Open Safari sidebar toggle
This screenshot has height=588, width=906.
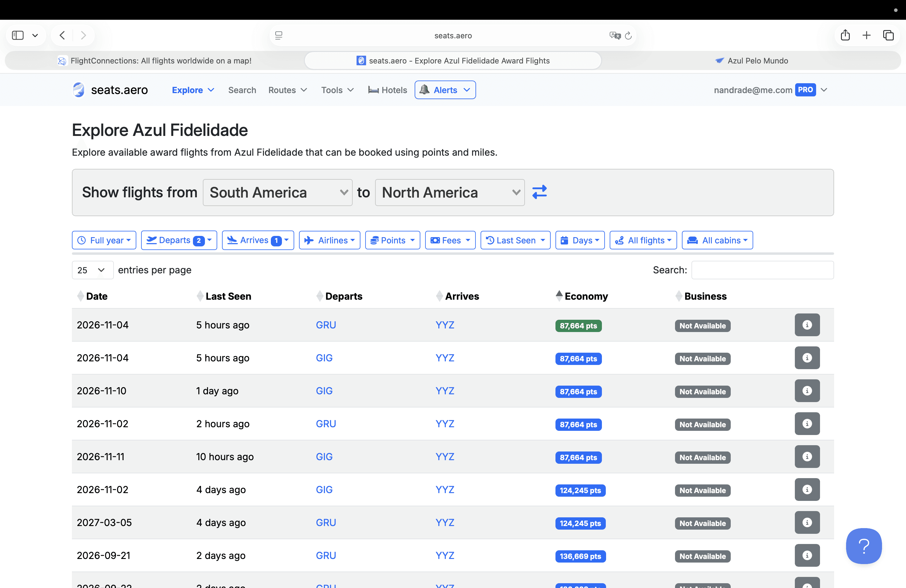coord(17,35)
